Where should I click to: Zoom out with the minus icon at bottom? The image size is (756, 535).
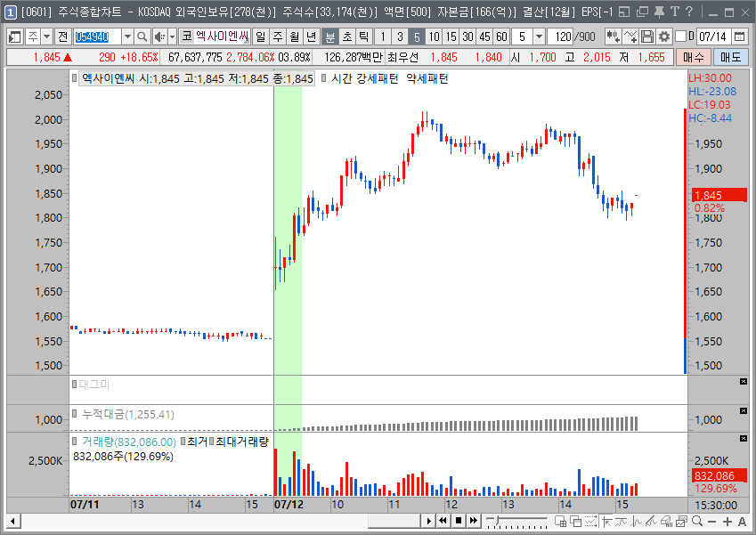pyautogui.click(x=711, y=521)
